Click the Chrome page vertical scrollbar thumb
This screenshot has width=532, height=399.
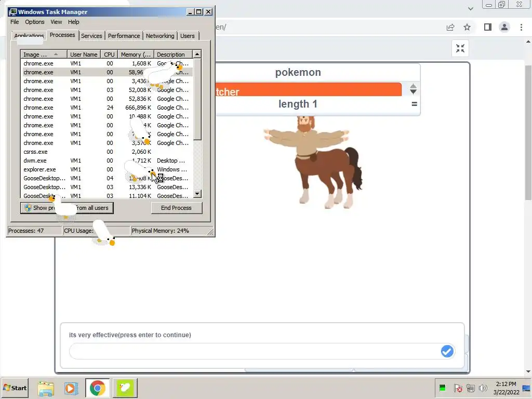click(528, 132)
